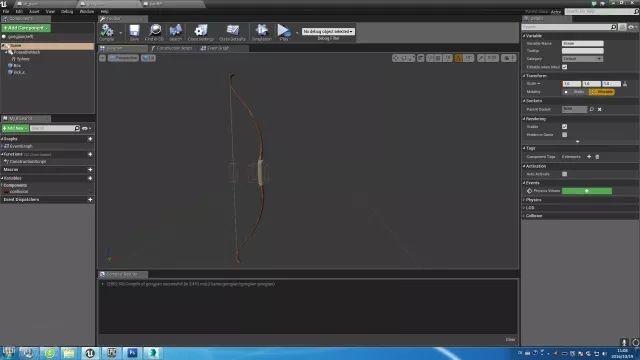
Task: Open the Category dropdown under Variable
Action: [582, 59]
